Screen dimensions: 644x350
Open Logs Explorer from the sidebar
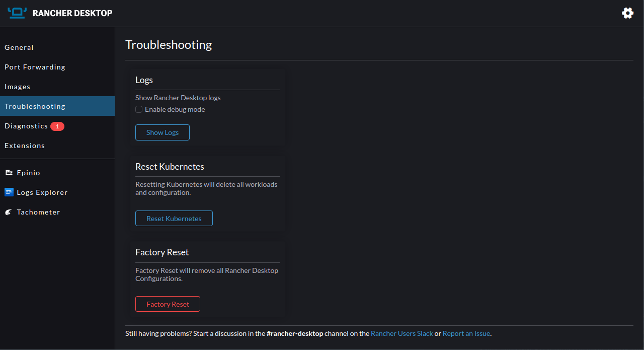42,192
